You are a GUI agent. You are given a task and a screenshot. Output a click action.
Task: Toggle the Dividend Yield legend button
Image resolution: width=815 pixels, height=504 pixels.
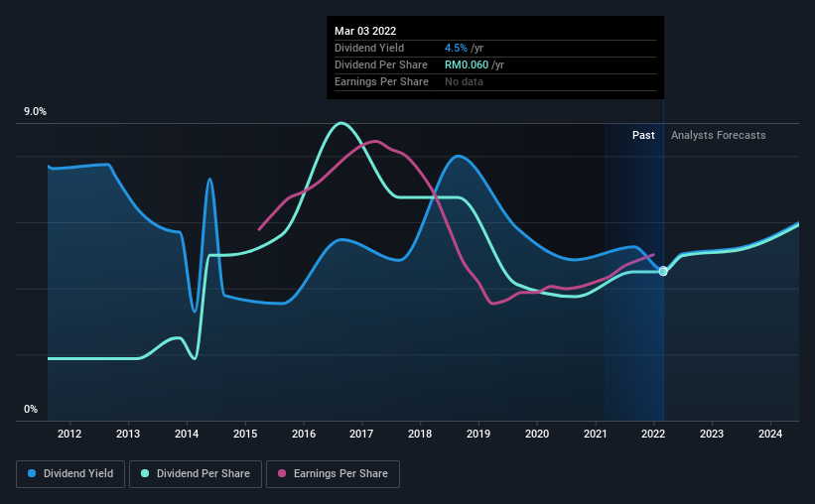tap(70, 474)
